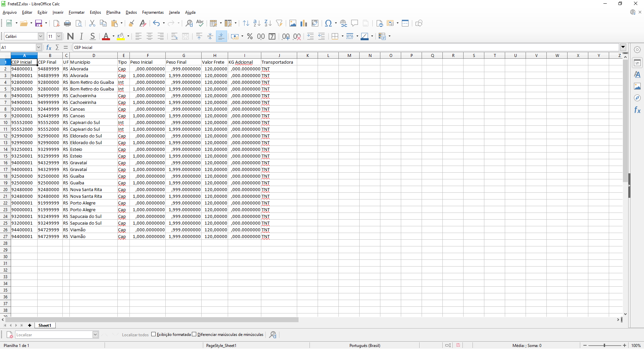Image resolution: width=644 pixels, height=350 pixels.
Task: Open the Save button dropdown arrow
Action: (46, 23)
